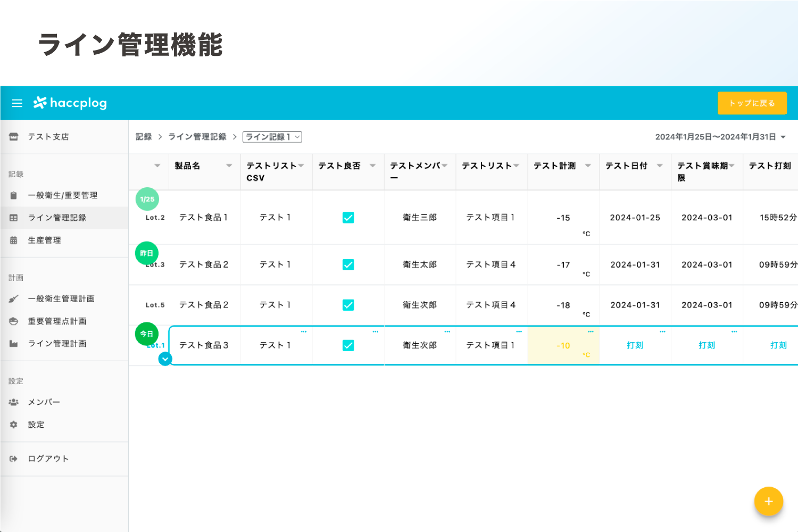Click the logout icon beside ログアウト

(14, 459)
